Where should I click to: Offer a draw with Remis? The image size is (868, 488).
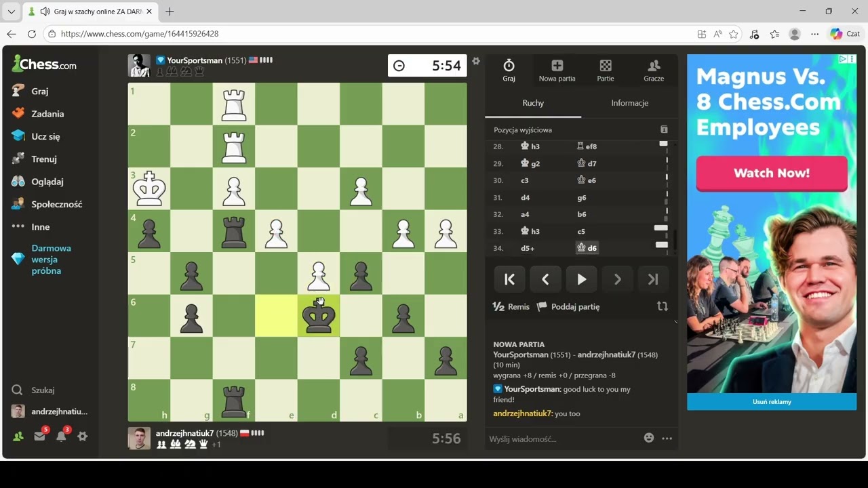[511, 306]
